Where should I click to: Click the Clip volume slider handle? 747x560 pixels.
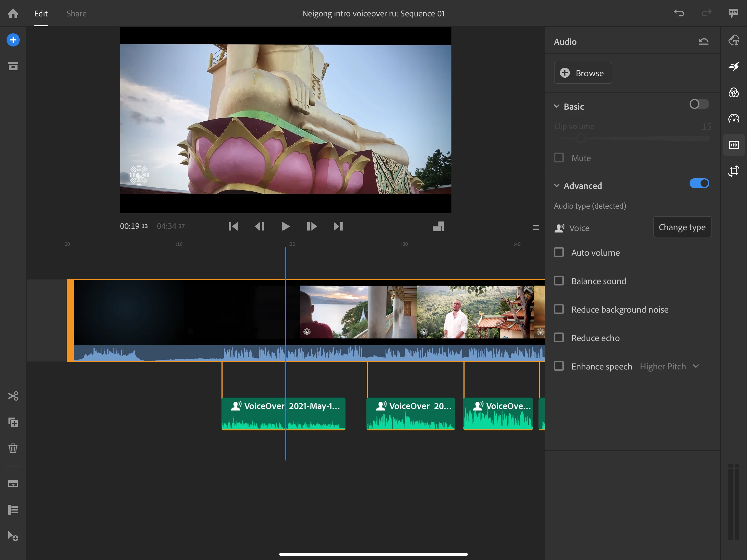[x=580, y=138]
